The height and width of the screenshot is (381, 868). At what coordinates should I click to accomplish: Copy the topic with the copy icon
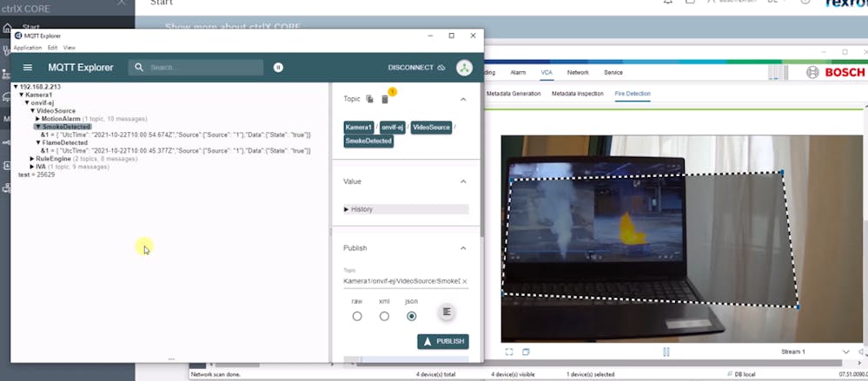[x=370, y=99]
